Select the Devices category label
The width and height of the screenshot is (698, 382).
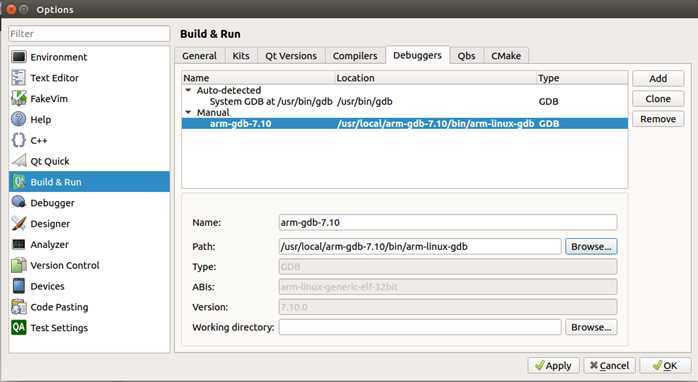click(47, 286)
